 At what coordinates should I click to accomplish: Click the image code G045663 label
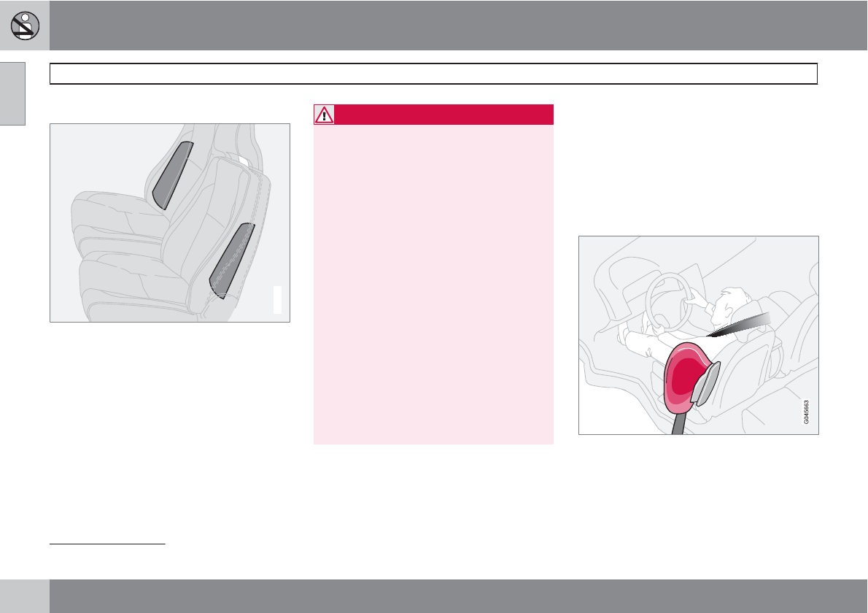click(807, 410)
